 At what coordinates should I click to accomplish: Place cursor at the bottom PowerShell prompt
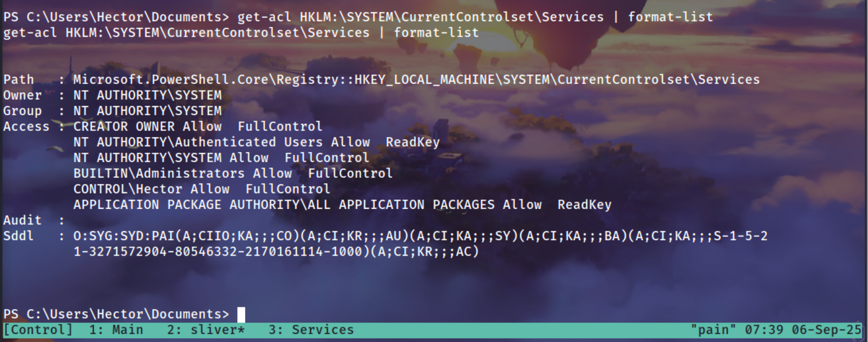241,314
